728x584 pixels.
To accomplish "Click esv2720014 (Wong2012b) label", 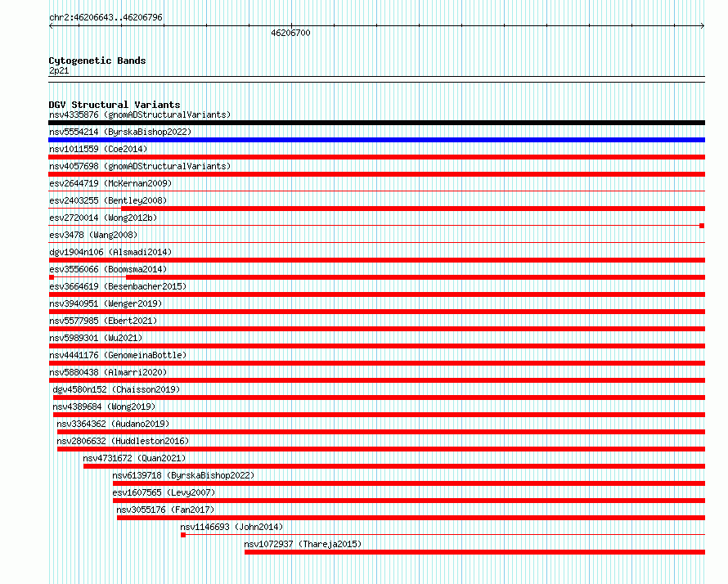I will point(103,218).
